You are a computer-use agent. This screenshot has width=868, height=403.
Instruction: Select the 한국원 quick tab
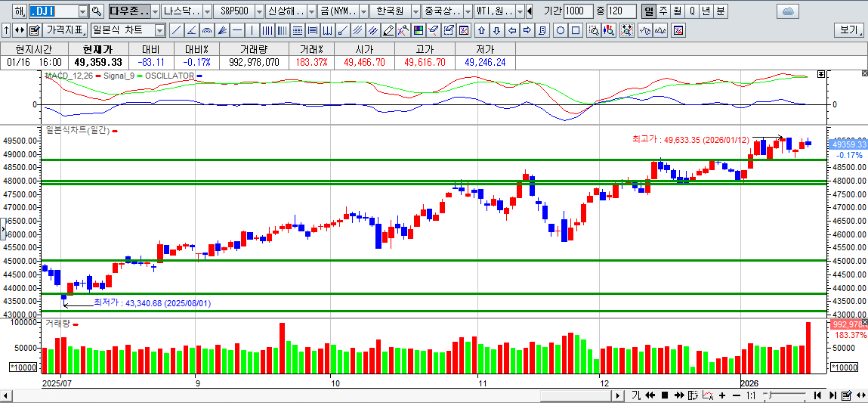coord(391,12)
